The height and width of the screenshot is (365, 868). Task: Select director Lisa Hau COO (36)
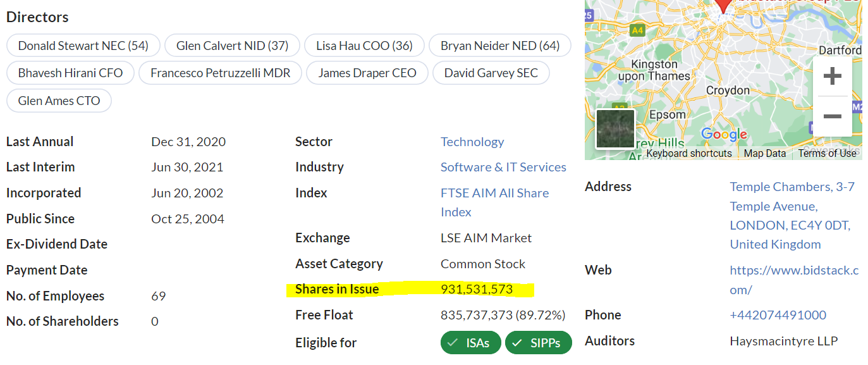(x=364, y=46)
